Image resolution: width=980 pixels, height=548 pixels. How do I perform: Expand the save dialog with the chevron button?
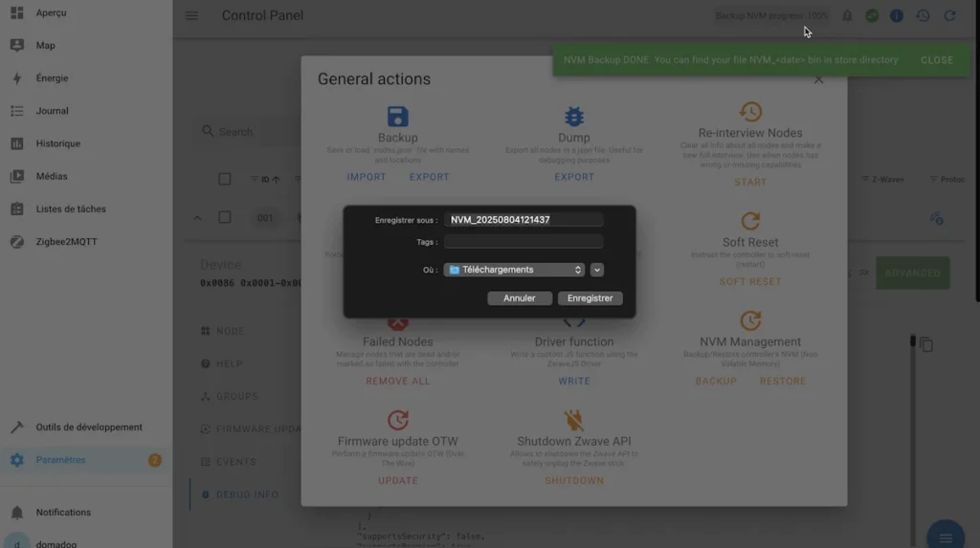click(x=597, y=270)
